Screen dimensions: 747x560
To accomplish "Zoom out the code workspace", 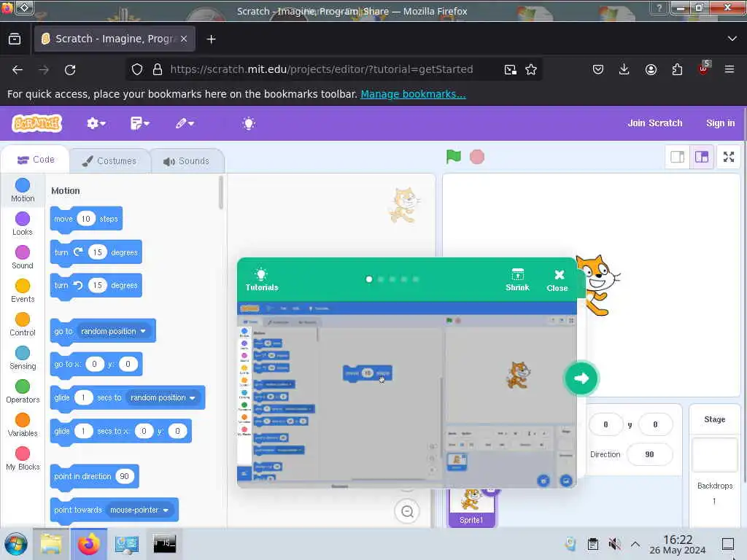I will (x=407, y=511).
